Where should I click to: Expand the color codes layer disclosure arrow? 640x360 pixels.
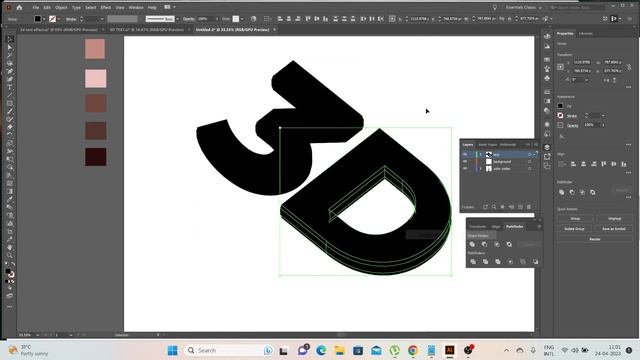click(481, 169)
